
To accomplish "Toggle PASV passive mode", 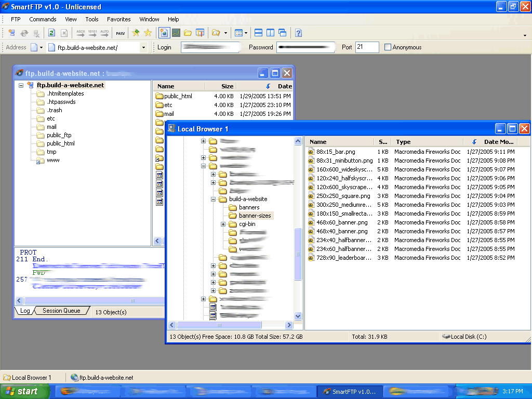I will pos(120,33).
